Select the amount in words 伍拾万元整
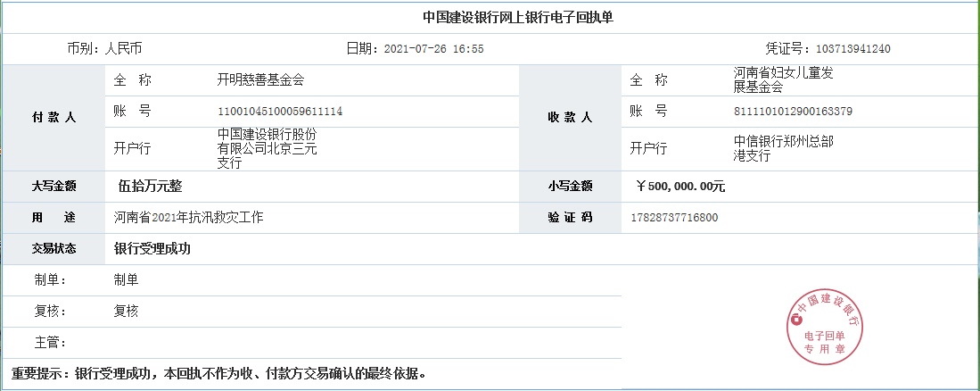Image resolution: width=980 pixels, height=391 pixels. [x=151, y=187]
